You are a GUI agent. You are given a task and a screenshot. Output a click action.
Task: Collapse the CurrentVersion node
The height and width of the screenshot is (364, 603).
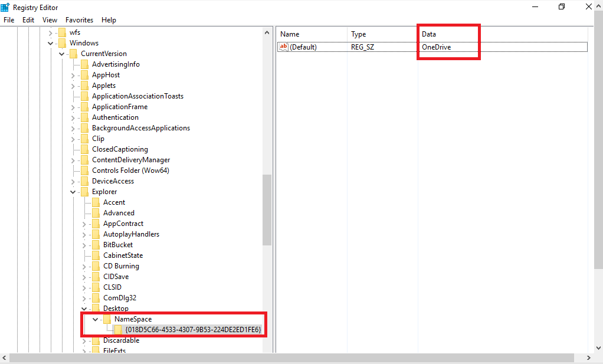pyautogui.click(x=61, y=53)
